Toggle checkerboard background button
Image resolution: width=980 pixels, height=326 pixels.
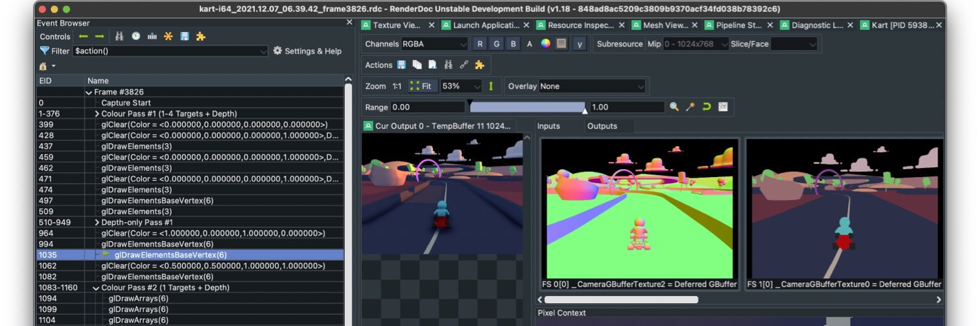pos(561,44)
